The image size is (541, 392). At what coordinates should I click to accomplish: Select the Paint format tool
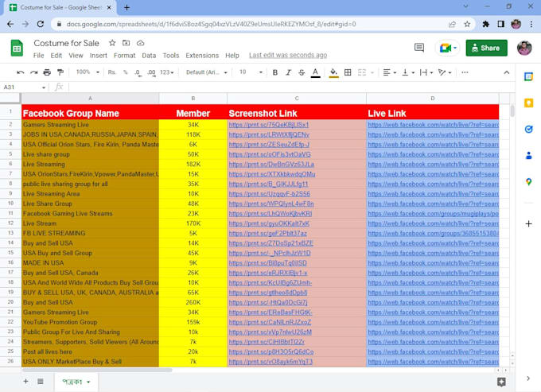click(60, 72)
